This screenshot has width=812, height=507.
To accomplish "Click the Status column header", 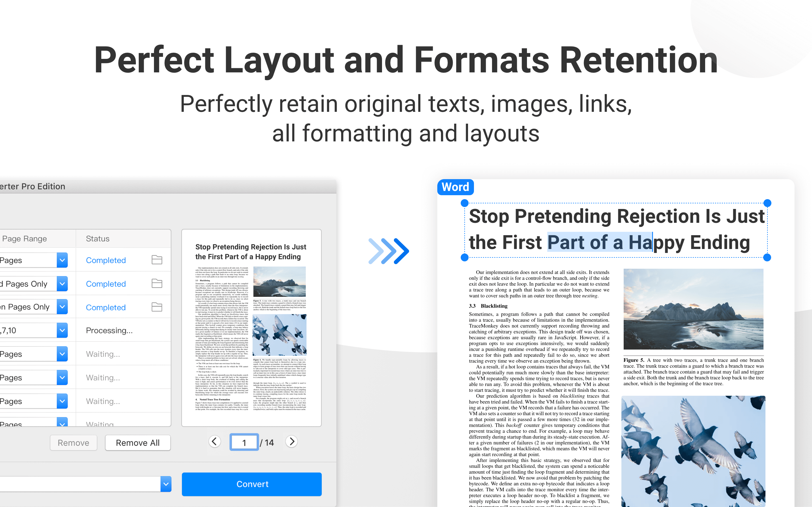I will (98, 239).
